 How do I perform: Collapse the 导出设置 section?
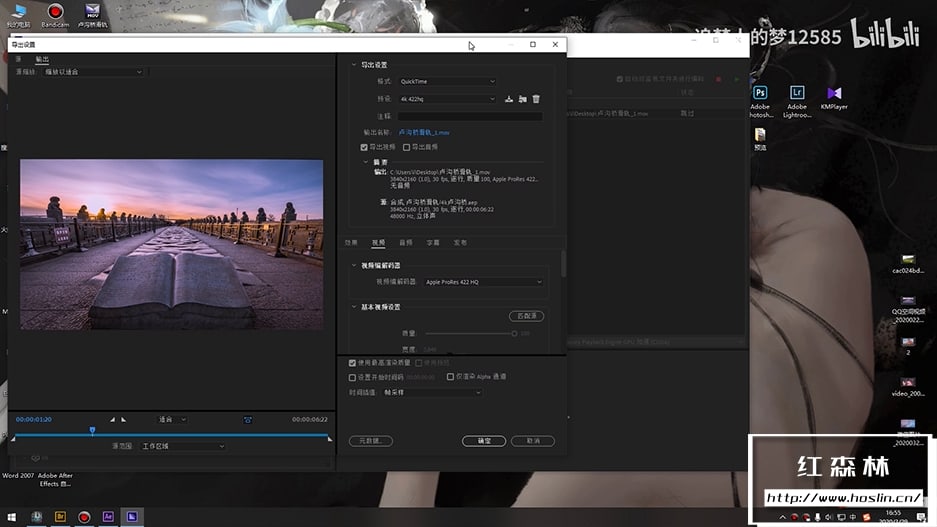click(354, 65)
